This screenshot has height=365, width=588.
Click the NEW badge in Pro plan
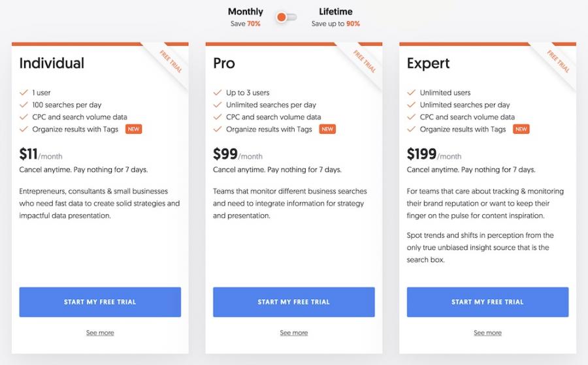click(x=327, y=129)
